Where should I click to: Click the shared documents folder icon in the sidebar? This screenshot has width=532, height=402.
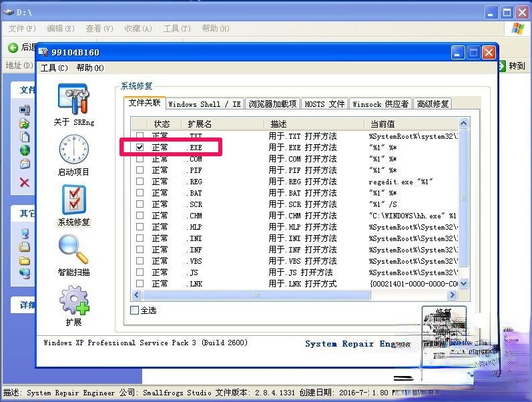(x=25, y=260)
